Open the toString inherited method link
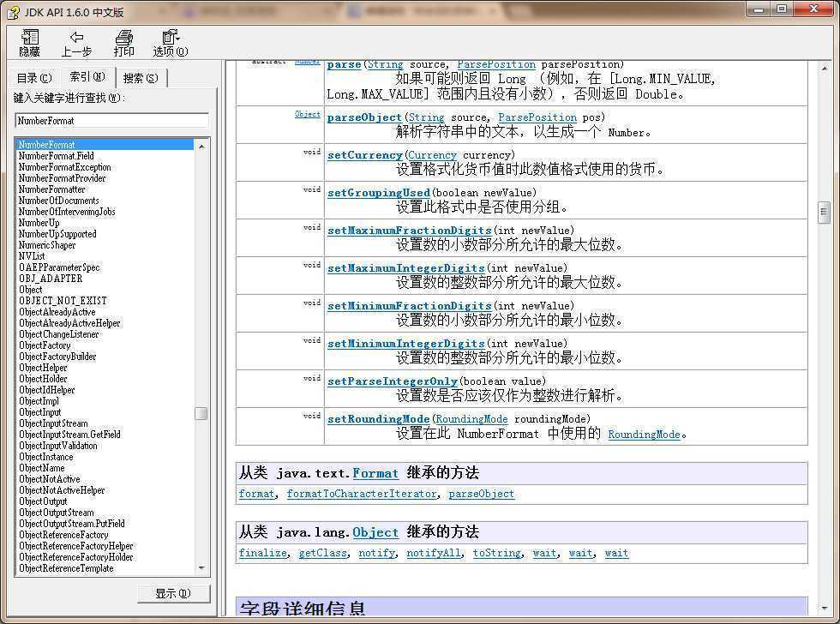 tap(496, 553)
